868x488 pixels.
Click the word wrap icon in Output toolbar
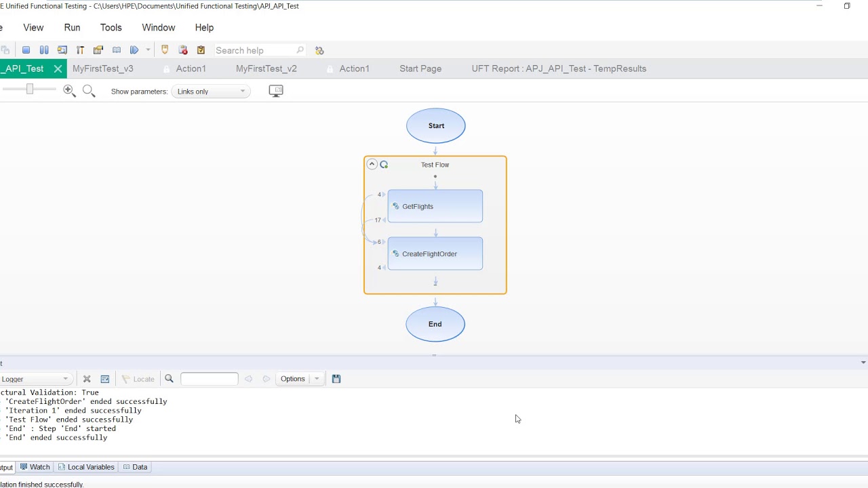(x=105, y=379)
